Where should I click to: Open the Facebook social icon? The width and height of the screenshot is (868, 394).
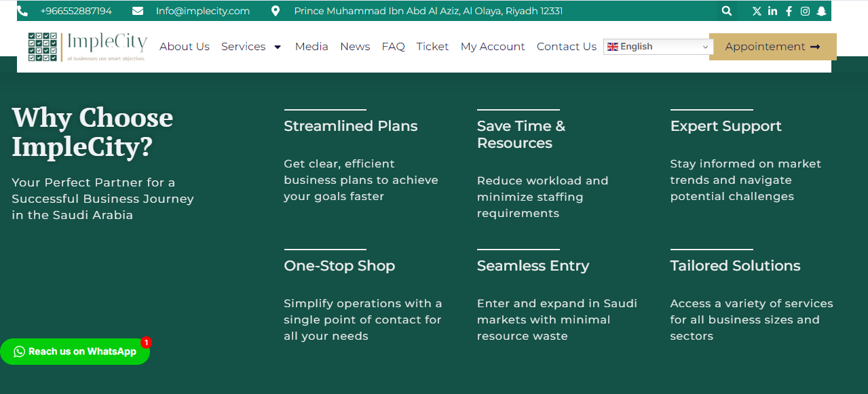click(x=789, y=11)
